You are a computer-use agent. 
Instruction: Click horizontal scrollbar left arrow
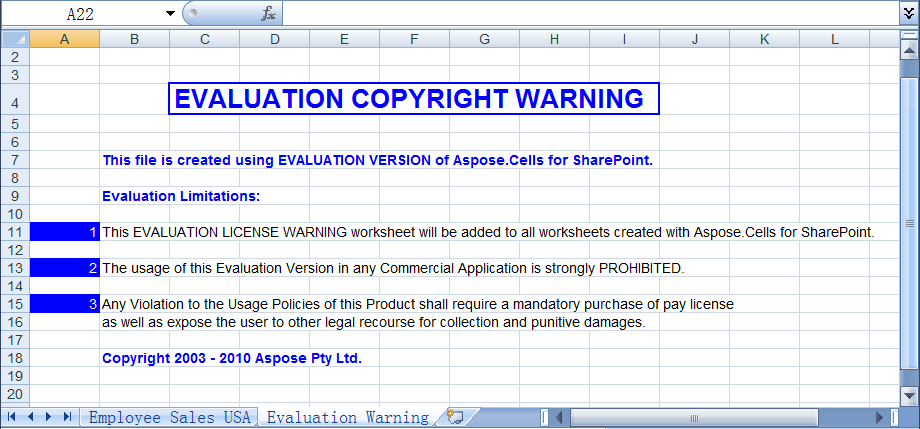pos(559,417)
